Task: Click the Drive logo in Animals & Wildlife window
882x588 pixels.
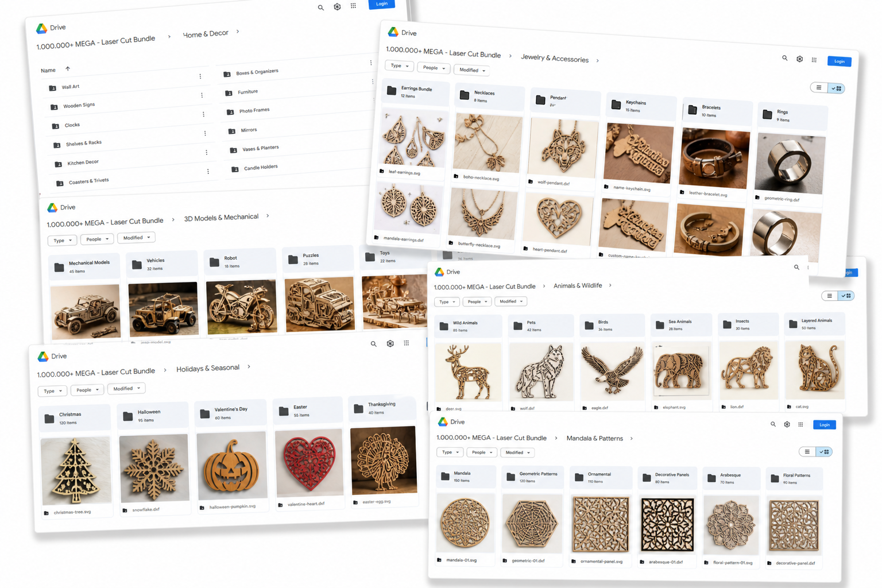Action: pyautogui.click(x=439, y=272)
